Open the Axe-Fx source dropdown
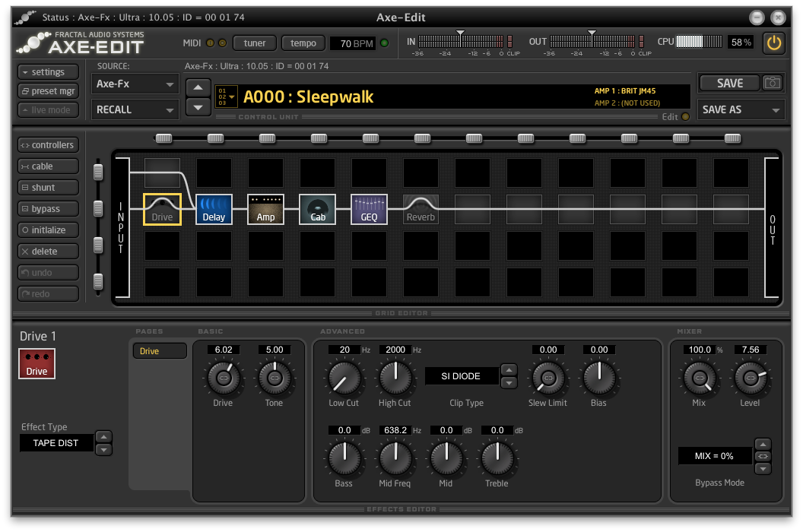803x532 pixels. (135, 84)
